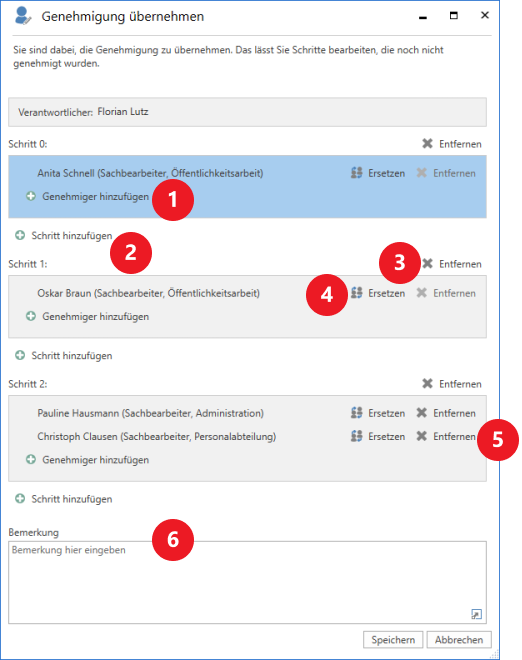This screenshot has width=522, height=660.
Task: Click the greyed 'Entfernen' text beside Oskar Braun
Action: pos(454,293)
